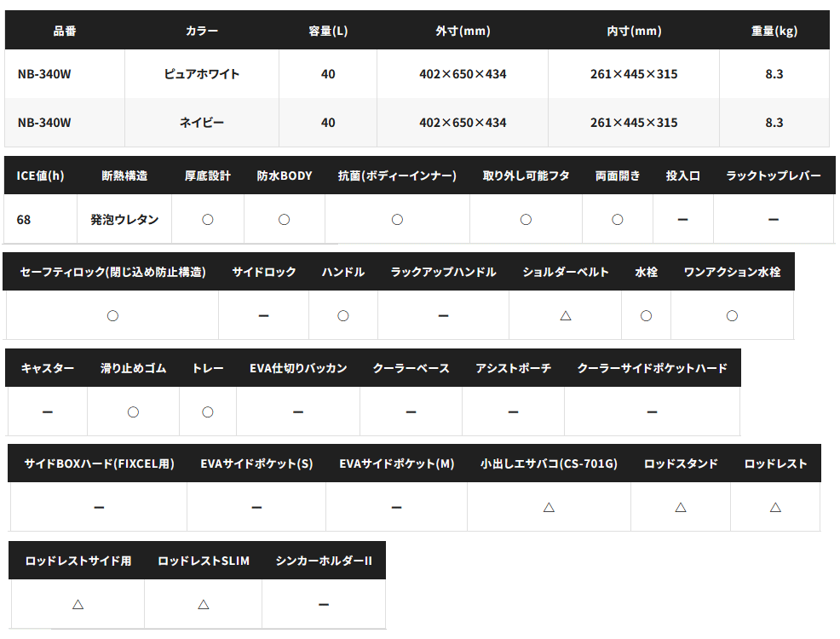Click the 小出しエサバコ(CS-701G) header
This screenshot has width=840, height=639.
click(x=549, y=463)
